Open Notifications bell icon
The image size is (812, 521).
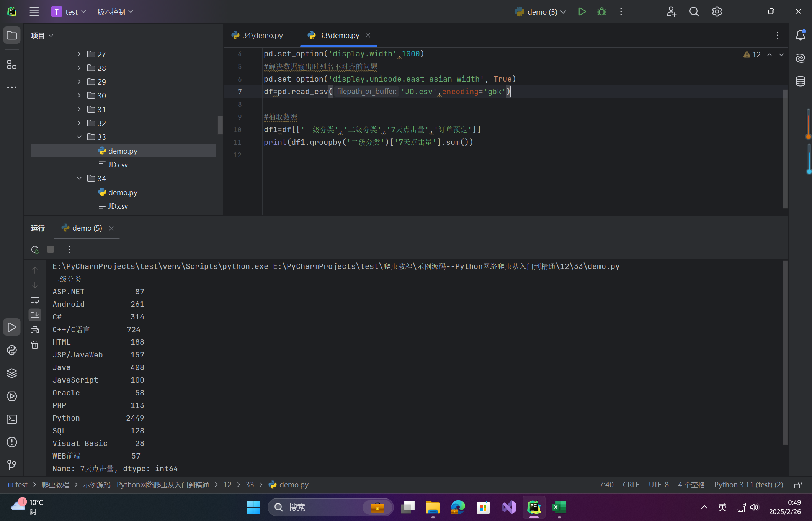coord(800,35)
